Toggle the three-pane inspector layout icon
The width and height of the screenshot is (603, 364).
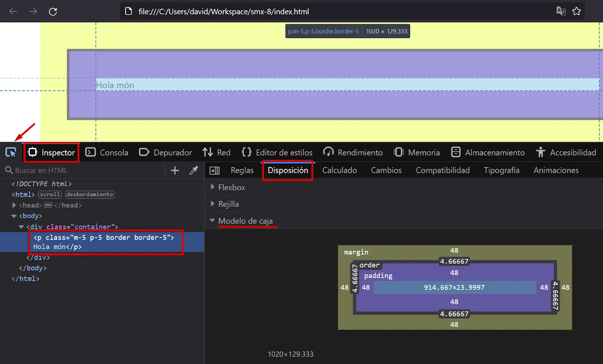tap(214, 171)
